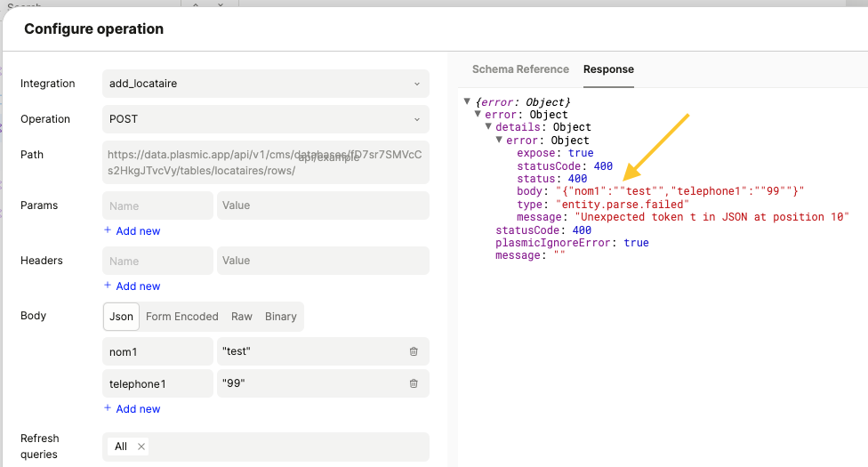Delete the nom1 body row trash icon

(x=414, y=351)
